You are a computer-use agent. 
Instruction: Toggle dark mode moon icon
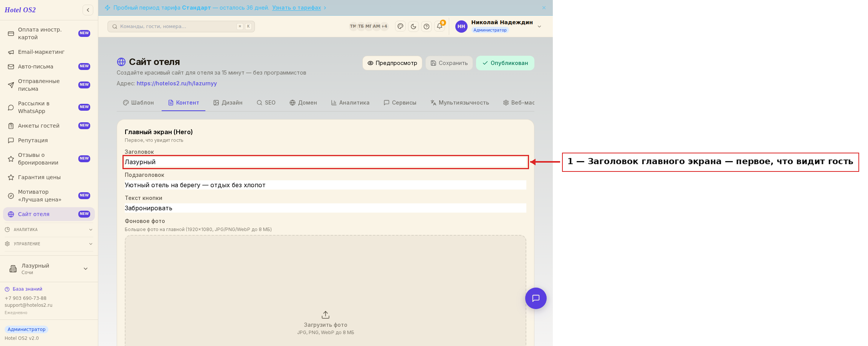[x=413, y=27]
